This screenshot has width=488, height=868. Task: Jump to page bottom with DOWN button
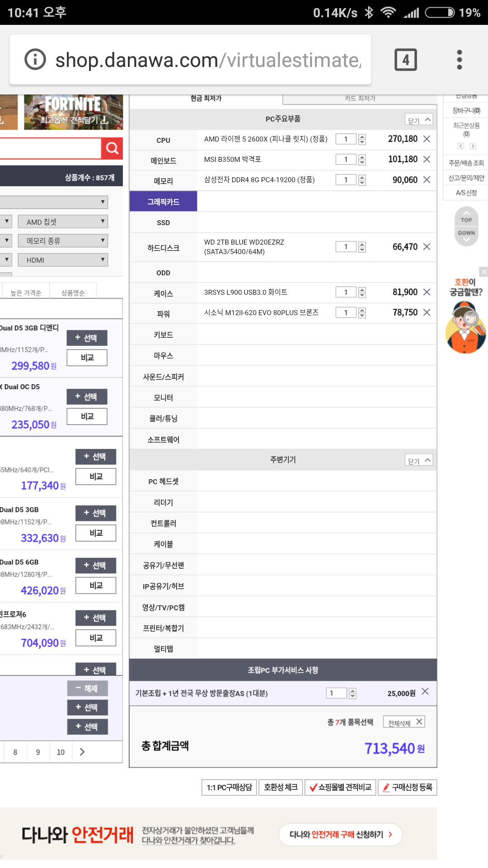pos(466,235)
